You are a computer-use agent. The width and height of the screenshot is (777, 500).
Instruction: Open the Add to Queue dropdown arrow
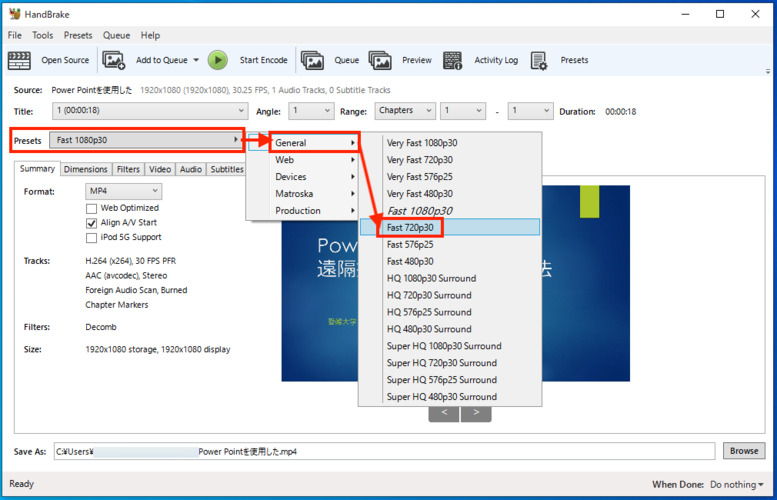tap(196, 60)
